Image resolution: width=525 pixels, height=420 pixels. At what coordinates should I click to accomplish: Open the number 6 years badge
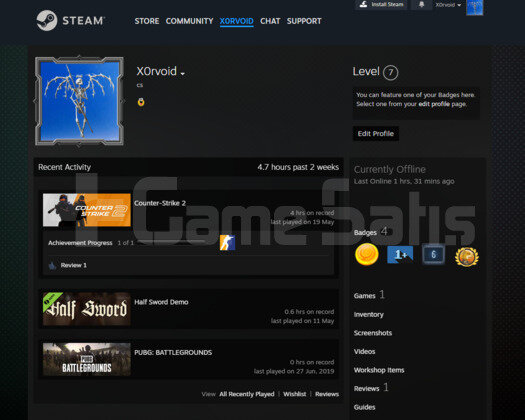click(x=433, y=255)
